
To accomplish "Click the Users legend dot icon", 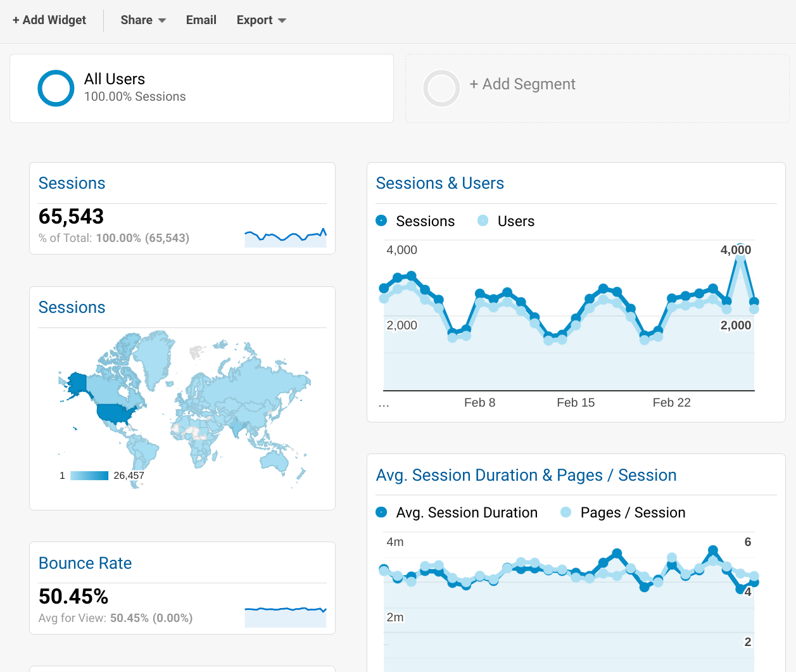I will click(x=483, y=220).
